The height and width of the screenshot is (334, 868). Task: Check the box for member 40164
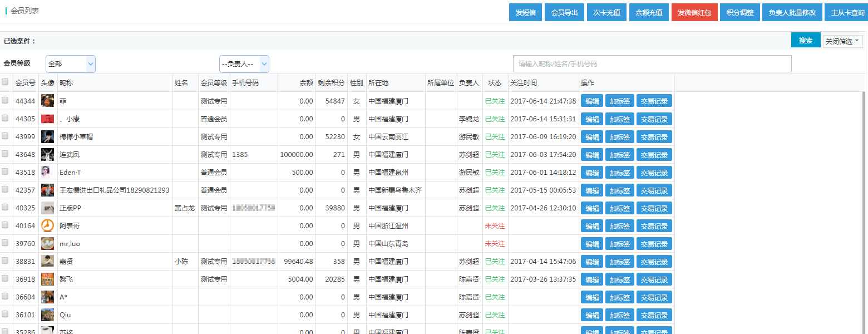point(5,225)
